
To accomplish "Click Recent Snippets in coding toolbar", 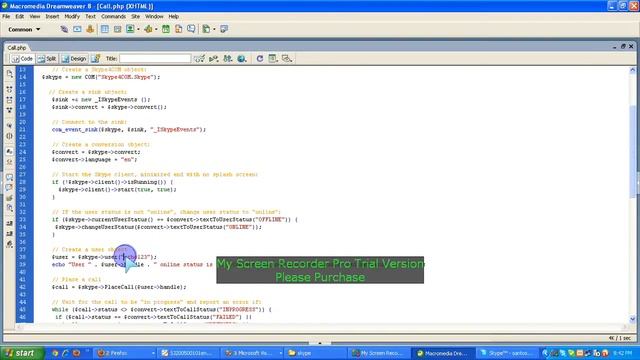I will [x=9, y=208].
